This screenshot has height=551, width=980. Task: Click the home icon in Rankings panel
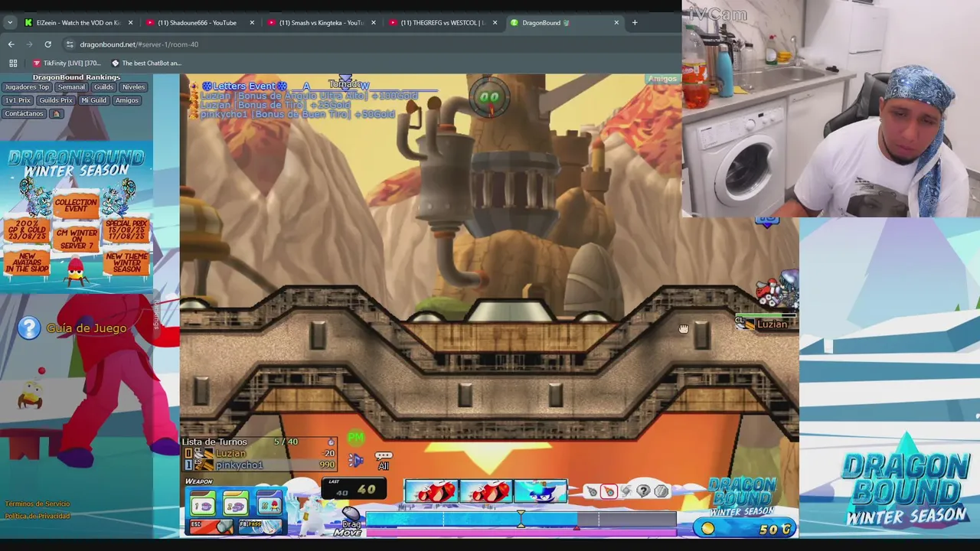point(56,114)
